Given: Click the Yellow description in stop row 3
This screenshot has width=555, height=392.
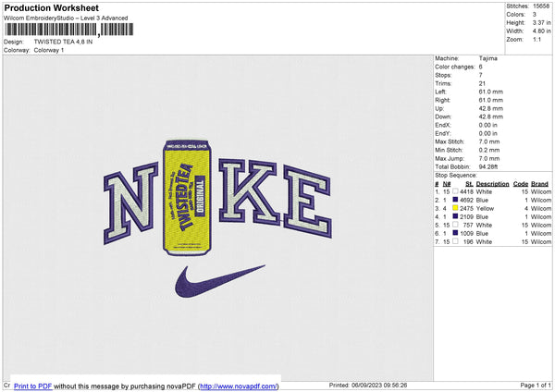Looking at the screenshot, I should tap(485, 208).
